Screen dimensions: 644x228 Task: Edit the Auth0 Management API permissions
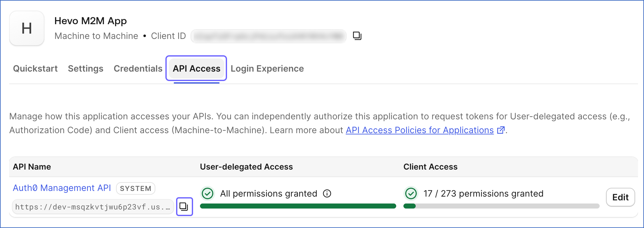click(x=620, y=197)
